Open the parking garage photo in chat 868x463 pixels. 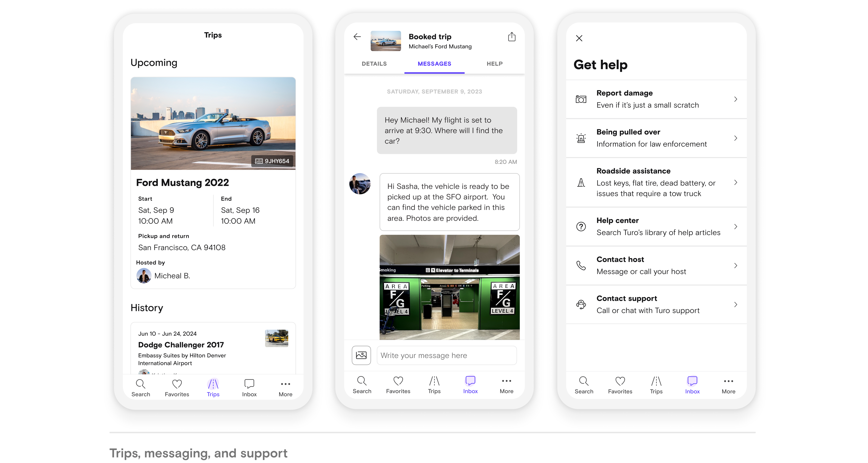[x=449, y=287]
